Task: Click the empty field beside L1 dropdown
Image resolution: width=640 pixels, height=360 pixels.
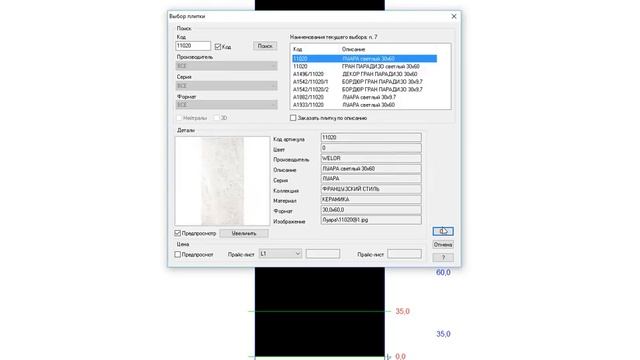Action: 323,254
